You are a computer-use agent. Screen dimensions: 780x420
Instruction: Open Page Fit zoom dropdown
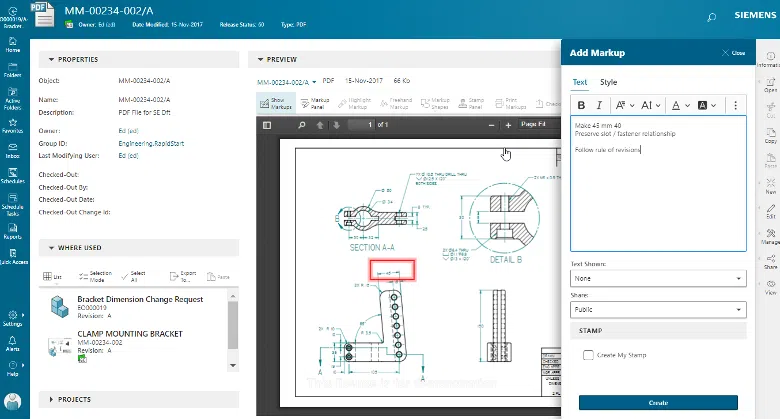click(539, 124)
